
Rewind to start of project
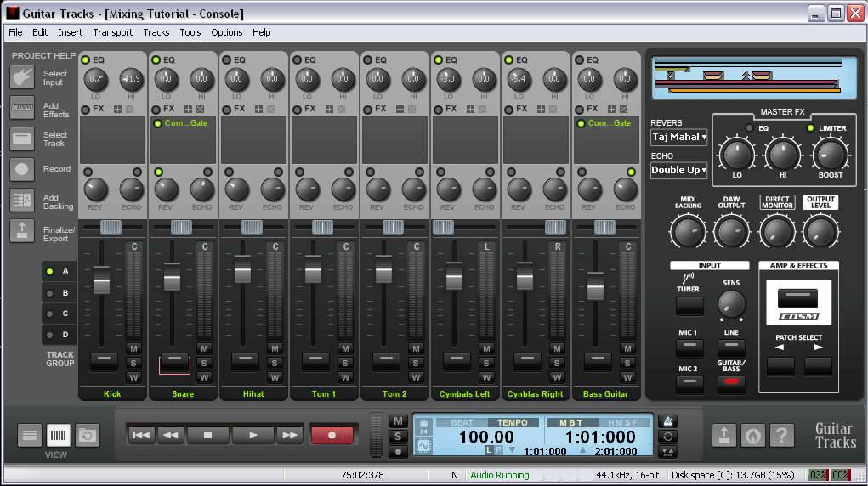click(141, 435)
